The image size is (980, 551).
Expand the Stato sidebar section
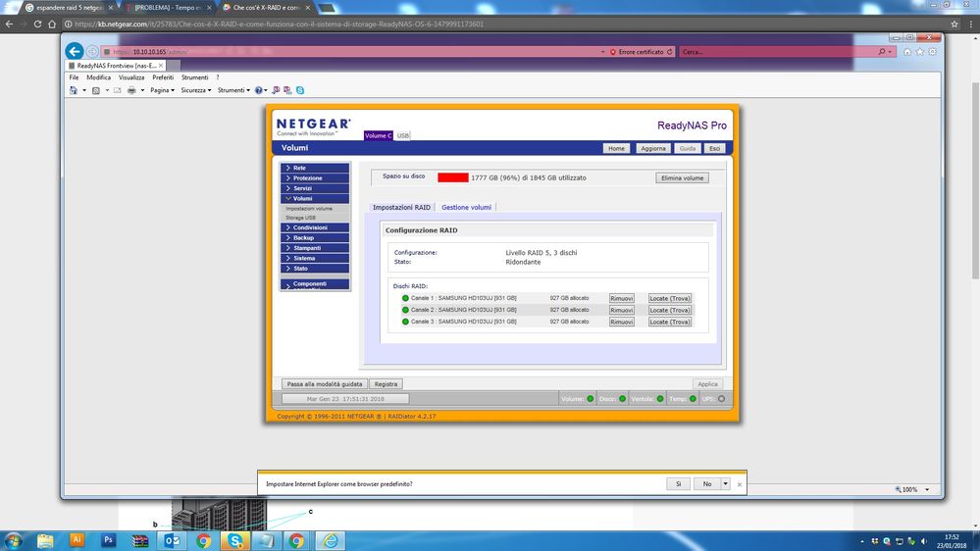pyautogui.click(x=315, y=268)
